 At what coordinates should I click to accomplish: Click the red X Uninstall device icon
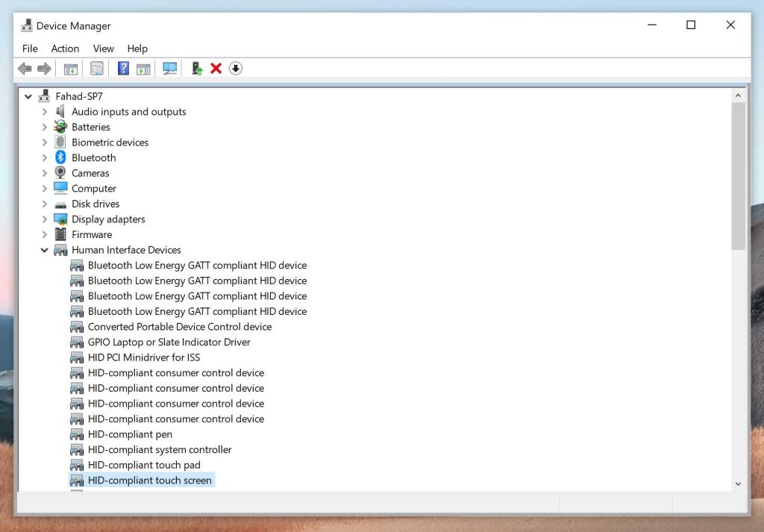pos(216,69)
